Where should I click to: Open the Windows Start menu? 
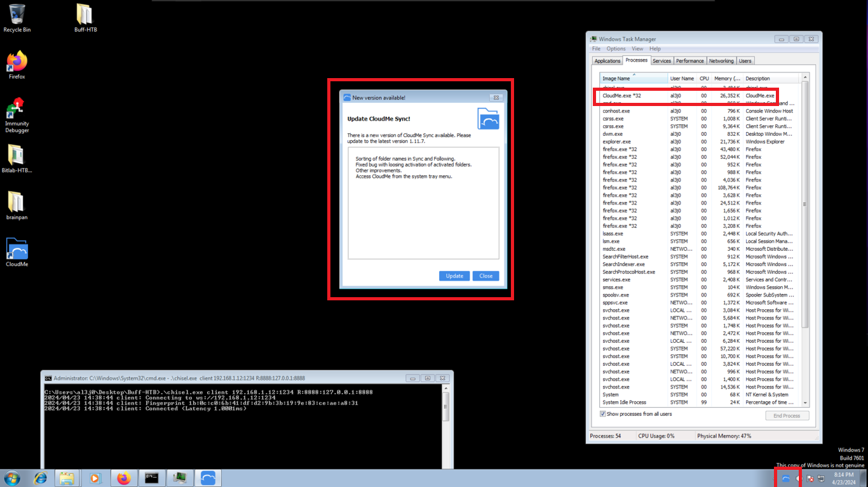point(12,478)
